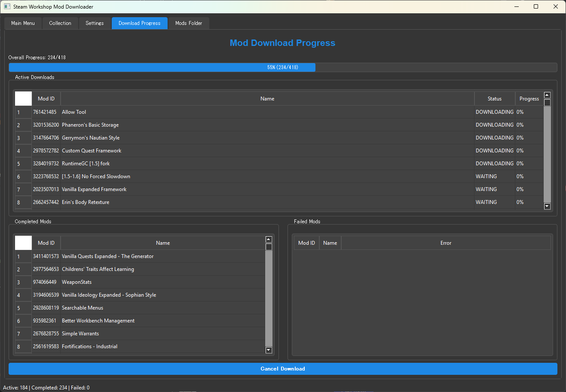Close the Mod Downloader window

point(556,6)
